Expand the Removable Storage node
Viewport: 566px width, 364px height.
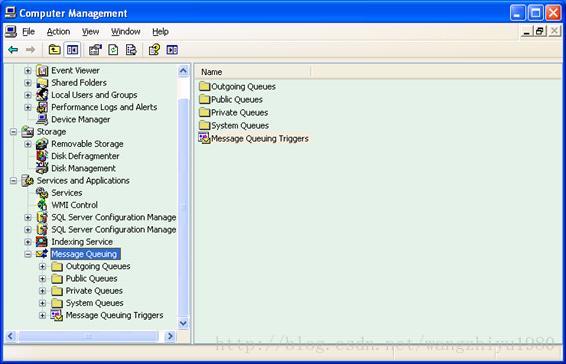(27, 144)
